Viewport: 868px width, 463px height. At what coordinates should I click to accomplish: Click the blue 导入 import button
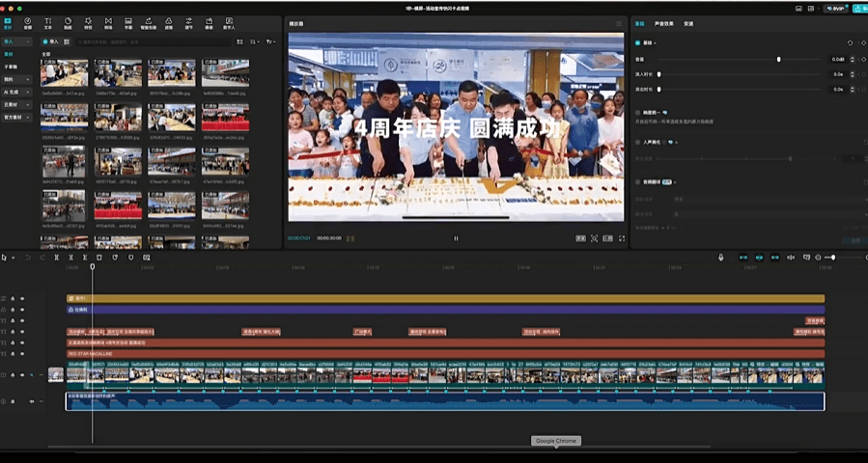coord(51,42)
